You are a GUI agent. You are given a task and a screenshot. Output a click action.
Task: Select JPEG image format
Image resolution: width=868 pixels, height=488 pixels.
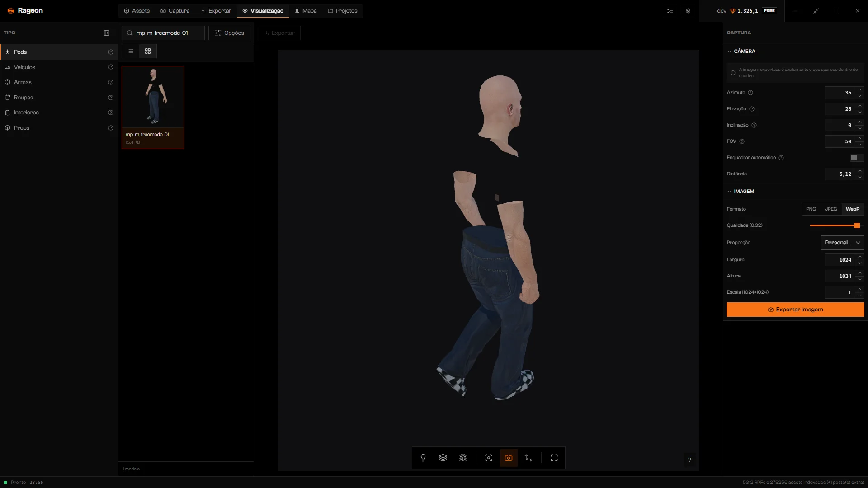click(831, 209)
